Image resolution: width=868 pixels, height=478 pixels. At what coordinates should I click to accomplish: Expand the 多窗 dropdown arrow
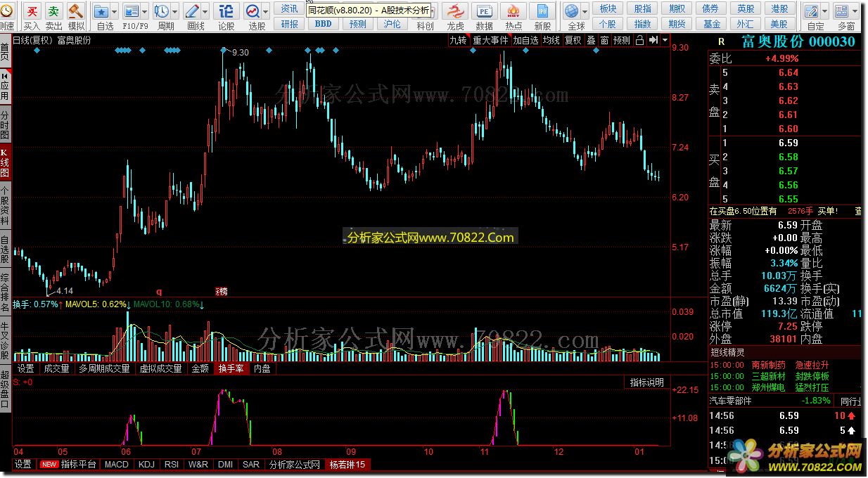[855, 11]
